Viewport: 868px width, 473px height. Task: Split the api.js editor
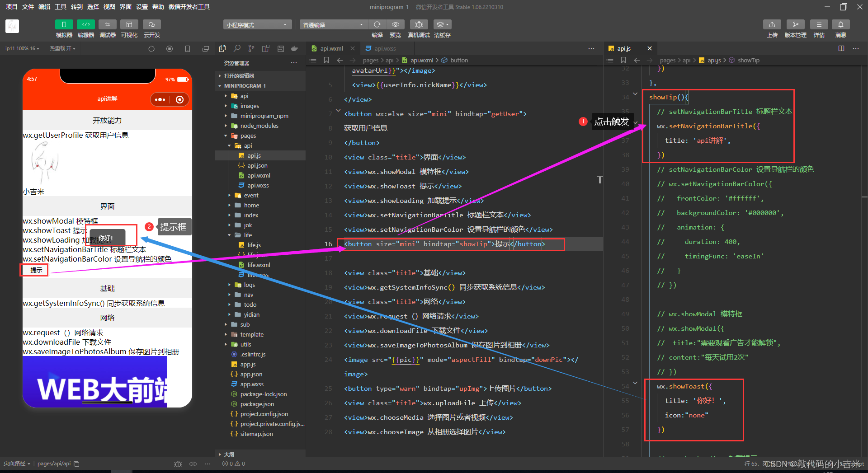click(x=841, y=48)
